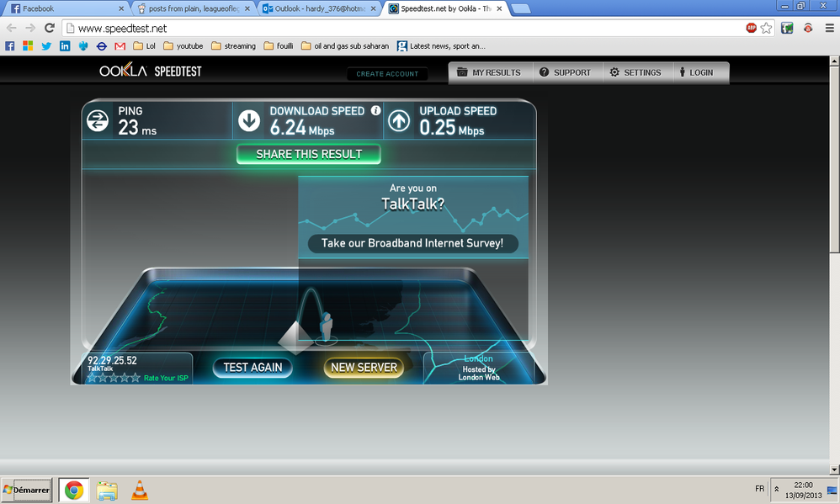
Task: Open the Chrome hamburger menu
Action: [x=827, y=28]
